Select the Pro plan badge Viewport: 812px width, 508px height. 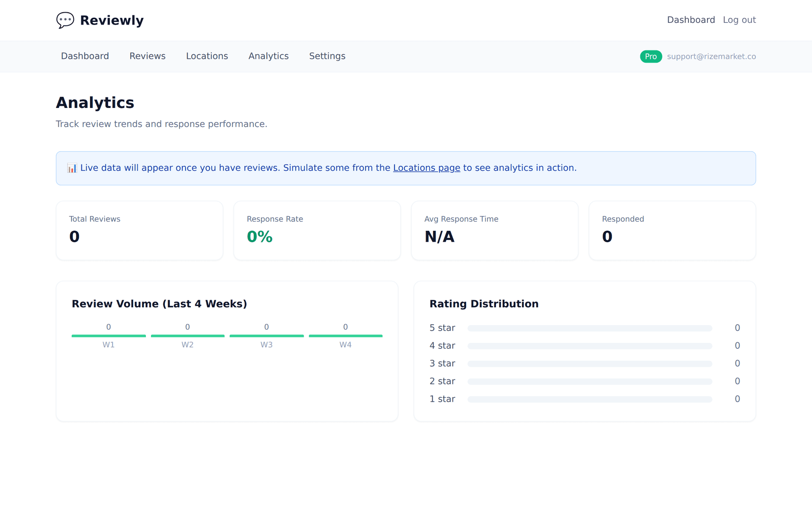pos(651,56)
